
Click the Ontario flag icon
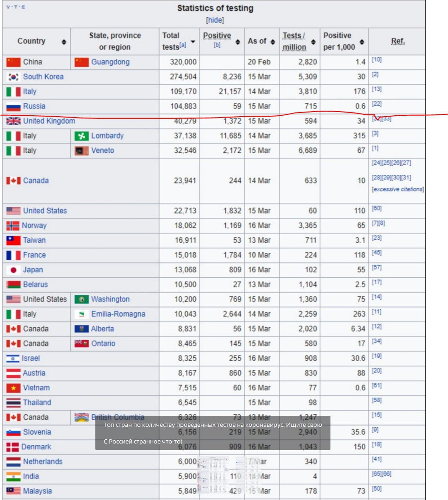coord(81,344)
